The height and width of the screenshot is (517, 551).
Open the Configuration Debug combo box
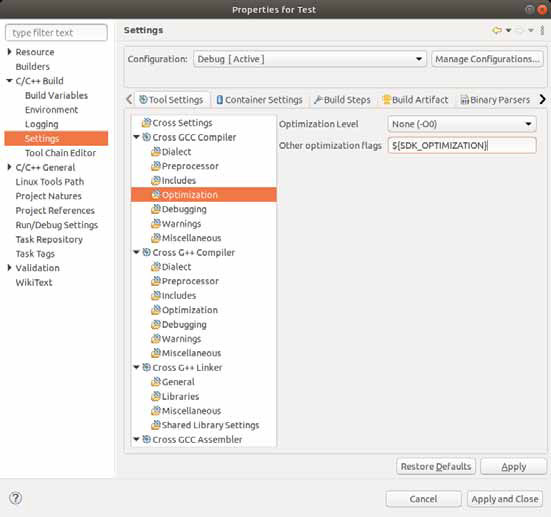[x=310, y=59]
